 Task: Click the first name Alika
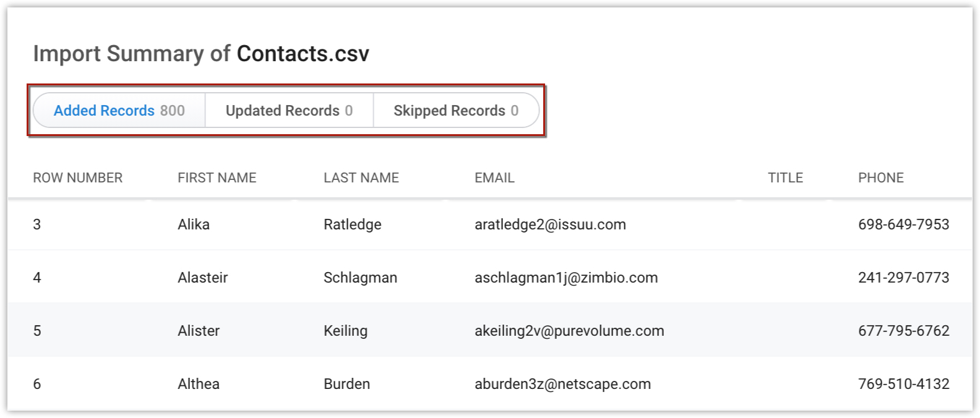click(x=194, y=224)
